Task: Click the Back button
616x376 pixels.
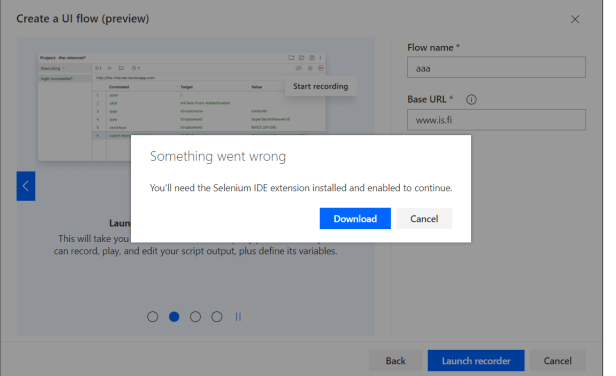Action: coord(395,361)
